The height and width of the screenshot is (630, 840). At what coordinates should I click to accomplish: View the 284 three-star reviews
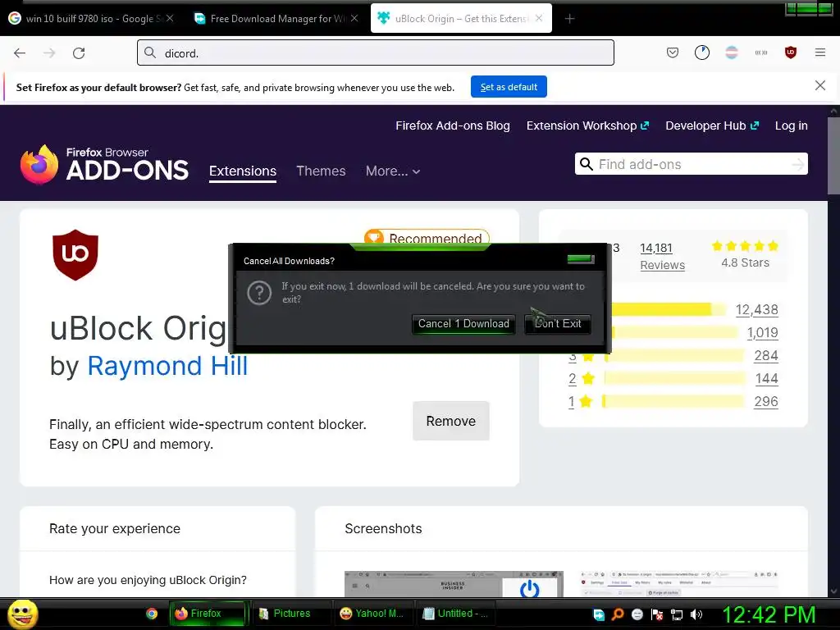pos(766,356)
